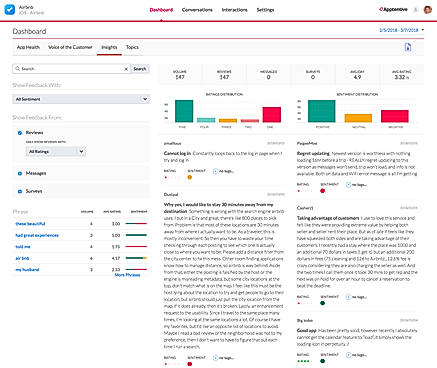This screenshot has width=437, height=368.
Task: Add tags to the Good app review
Action: (356, 355)
